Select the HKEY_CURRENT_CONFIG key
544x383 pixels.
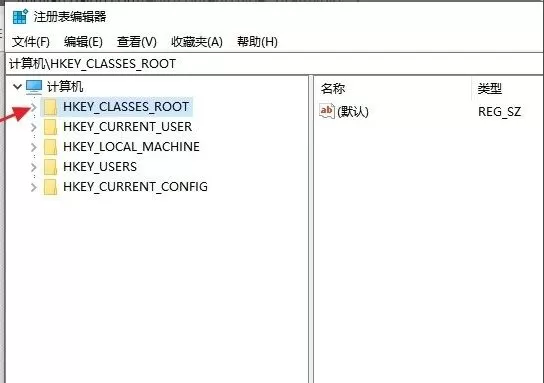(135, 187)
